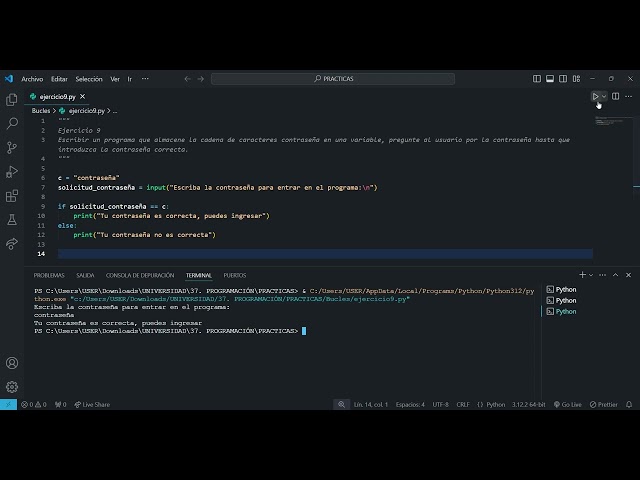The width and height of the screenshot is (640, 480).
Task: Toggle secondary side bar layout icon
Action: pyautogui.click(x=563, y=79)
